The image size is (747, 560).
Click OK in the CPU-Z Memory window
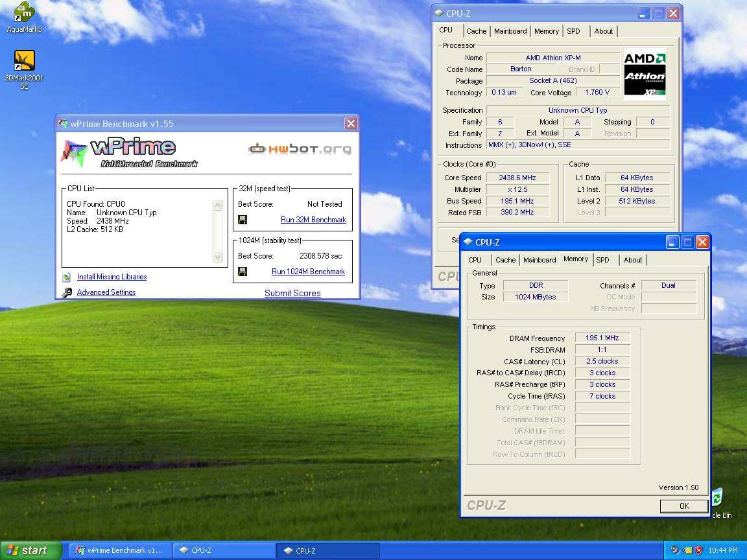(x=684, y=506)
